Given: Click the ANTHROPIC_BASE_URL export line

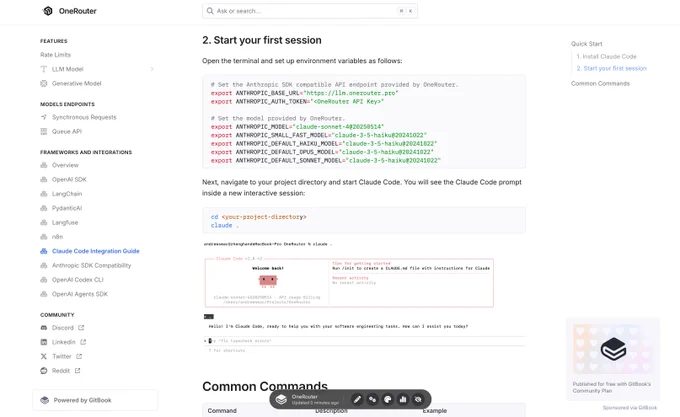Looking at the screenshot, I should [x=304, y=93].
